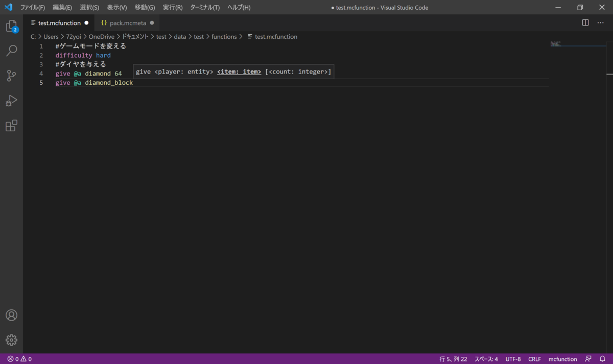This screenshot has height=364, width=613.
Task: Change the mcfunction language mode
Action: coord(562,359)
